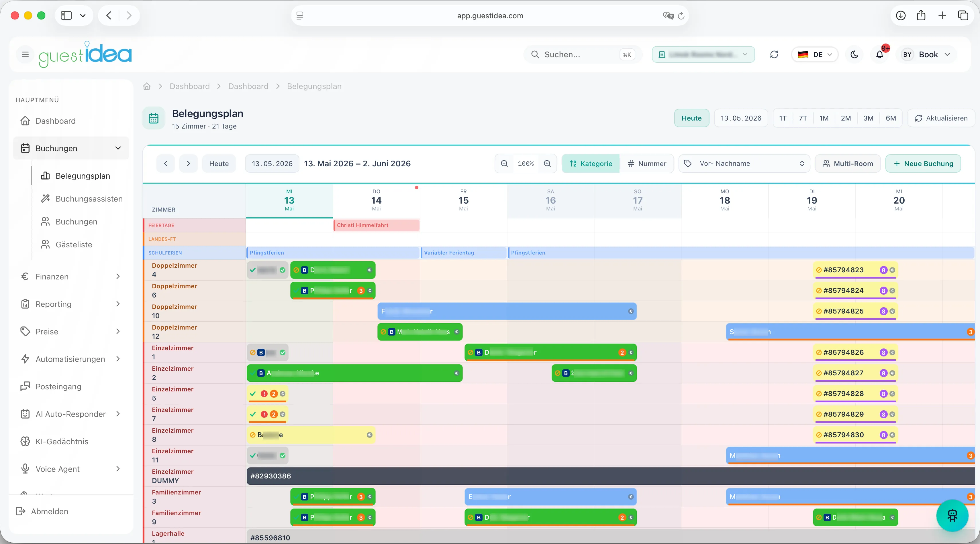
Task: Click Safari back button
Action: pyautogui.click(x=109, y=15)
